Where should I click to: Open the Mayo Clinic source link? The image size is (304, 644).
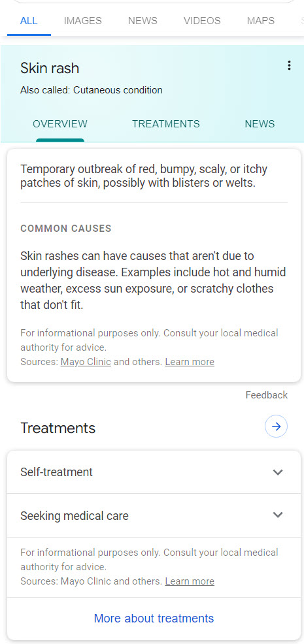coord(86,362)
